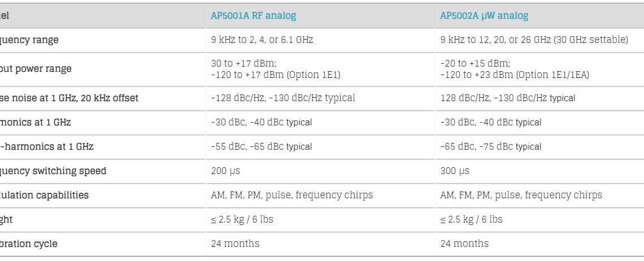Click the AP5001A modulation capabilities value
This screenshot has width=644, height=261.
pos(291,195)
